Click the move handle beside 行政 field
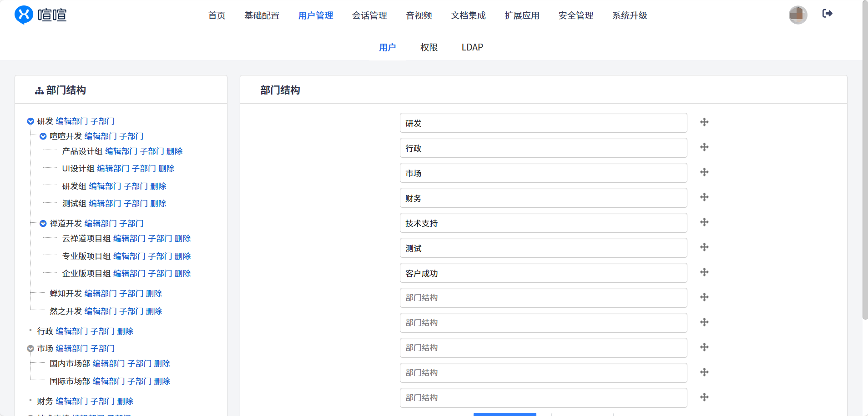This screenshot has width=868, height=416. click(x=704, y=147)
